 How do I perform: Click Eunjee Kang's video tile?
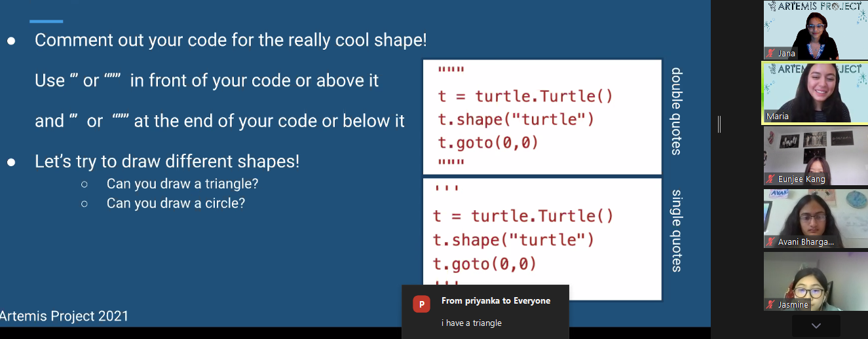816,156
